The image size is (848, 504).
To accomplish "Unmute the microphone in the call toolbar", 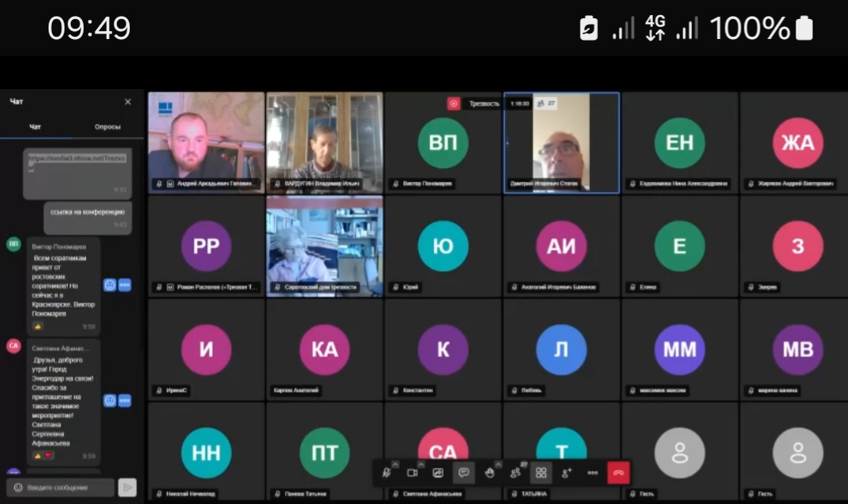I will 386,473.
